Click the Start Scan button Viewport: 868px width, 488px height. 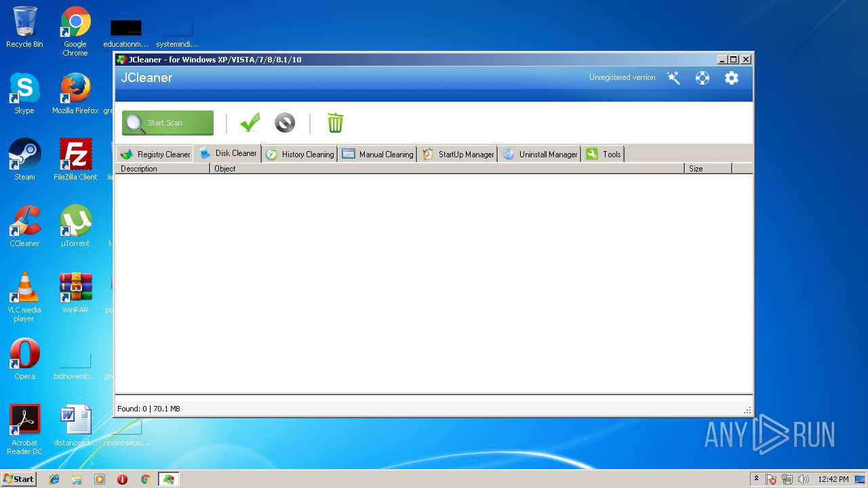pos(167,123)
